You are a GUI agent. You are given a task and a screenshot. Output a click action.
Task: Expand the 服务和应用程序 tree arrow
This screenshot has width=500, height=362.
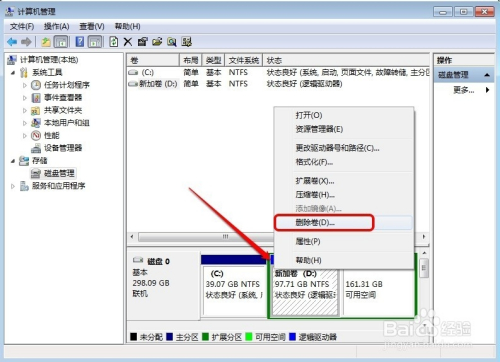pyautogui.click(x=13, y=186)
